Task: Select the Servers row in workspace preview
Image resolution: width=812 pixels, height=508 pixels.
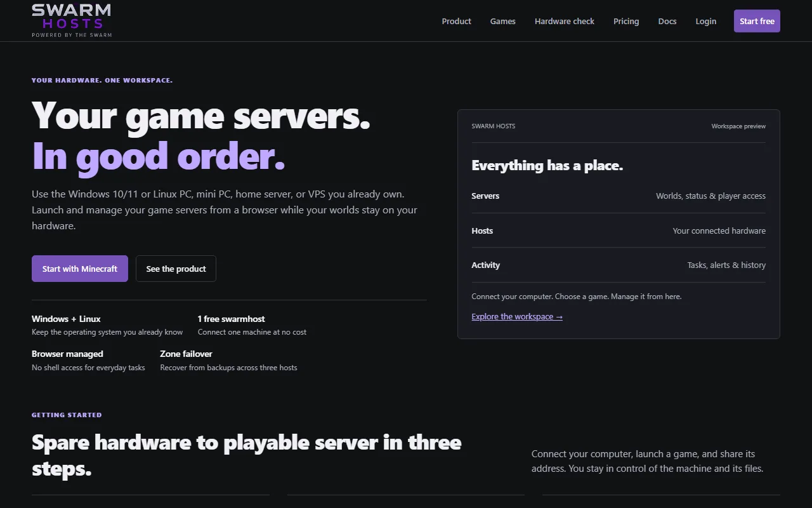Action: click(619, 196)
